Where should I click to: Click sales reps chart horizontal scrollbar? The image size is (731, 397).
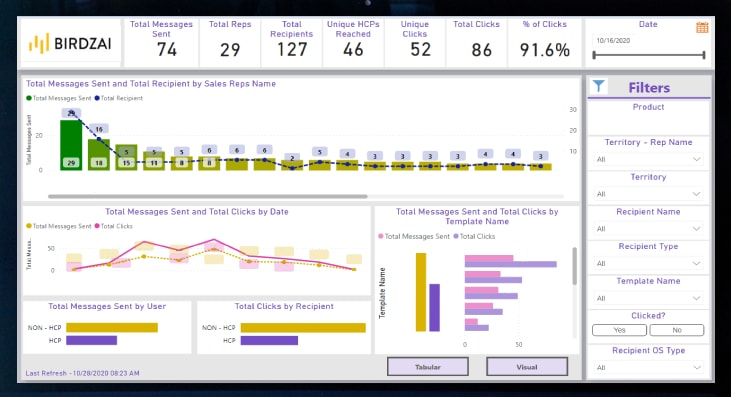point(207,197)
